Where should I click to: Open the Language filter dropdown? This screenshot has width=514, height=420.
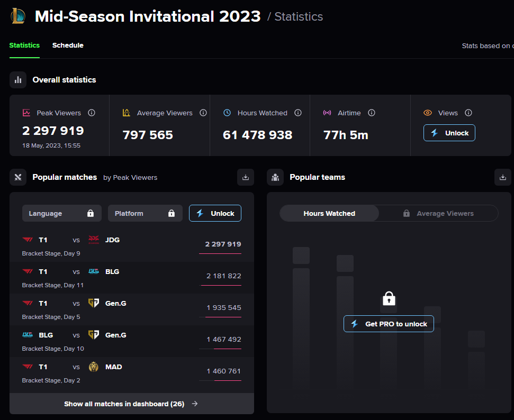point(62,213)
